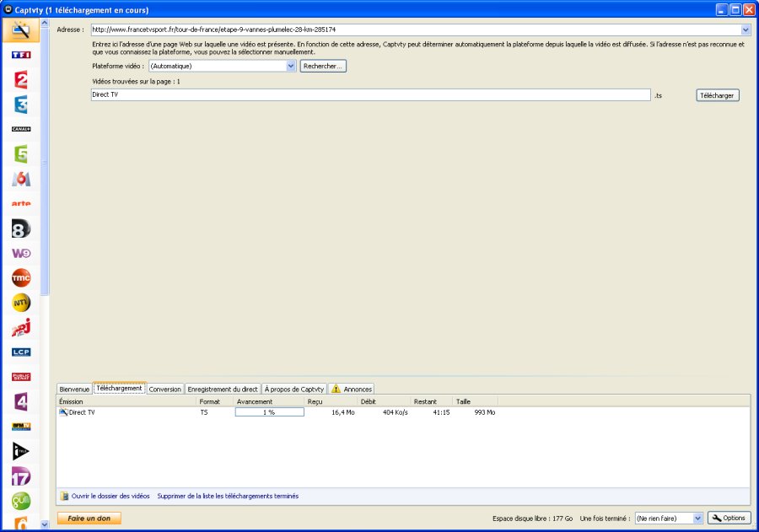Viewport: 759px width, 532px height.
Task: Click the Avancement column header
Action: (270, 401)
